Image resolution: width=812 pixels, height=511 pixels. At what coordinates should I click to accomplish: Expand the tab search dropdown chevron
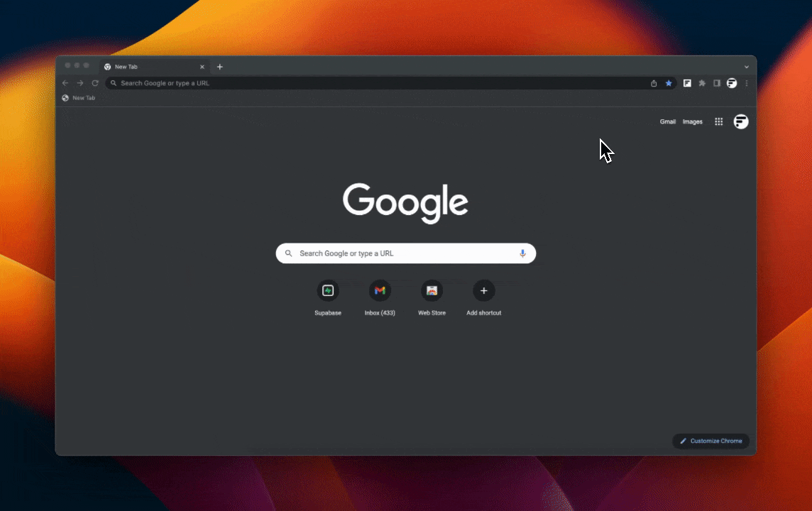(747, 67)
